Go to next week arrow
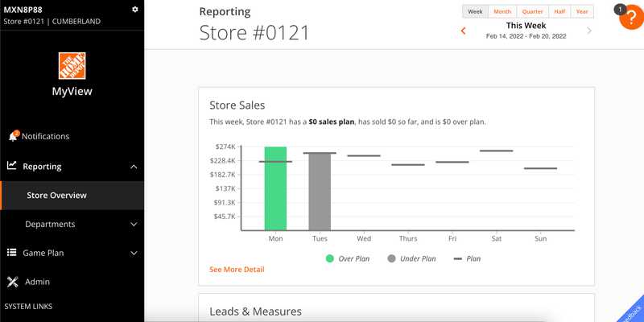 click(589, 31)
